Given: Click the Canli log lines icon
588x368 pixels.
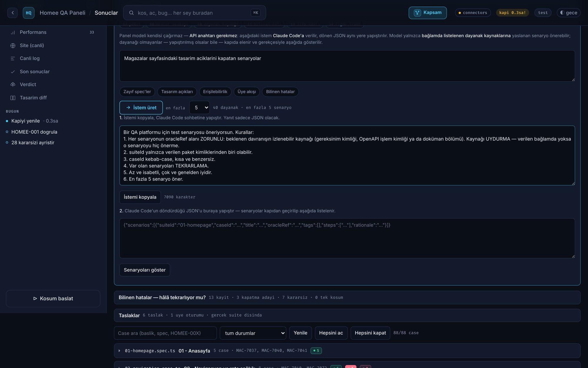Looking at the screenshot, I should point(13,59).
